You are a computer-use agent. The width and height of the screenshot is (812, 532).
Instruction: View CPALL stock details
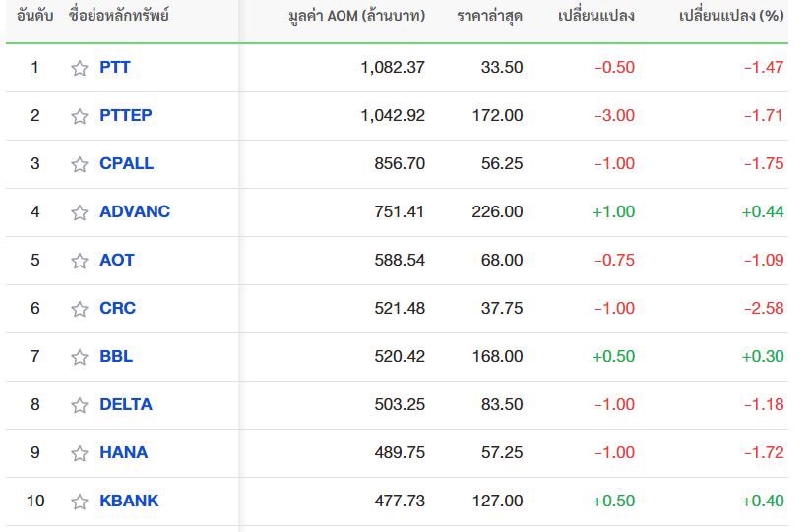pyautogui.click(x=126, y=163)
